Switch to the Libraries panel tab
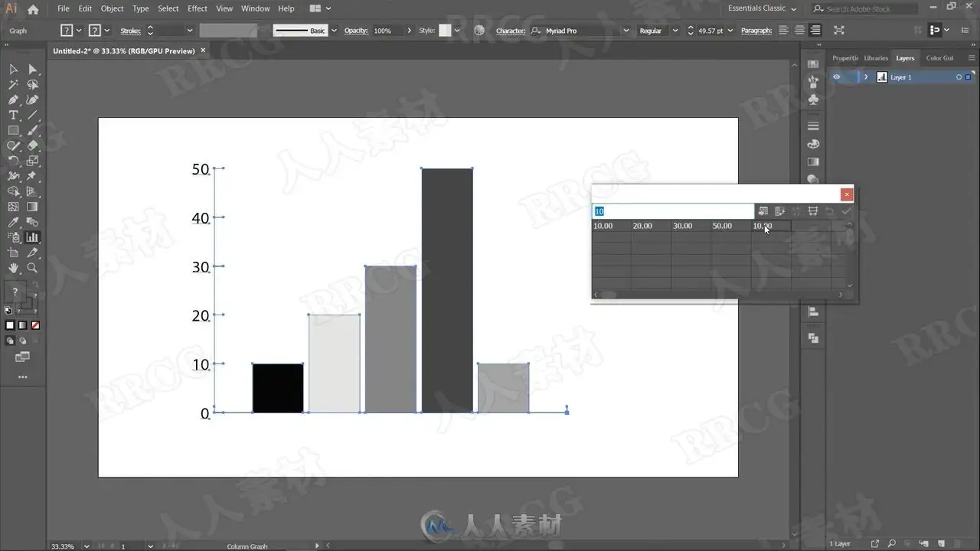Viewport: 980px width, 551px height. click(x=876, y=58)
